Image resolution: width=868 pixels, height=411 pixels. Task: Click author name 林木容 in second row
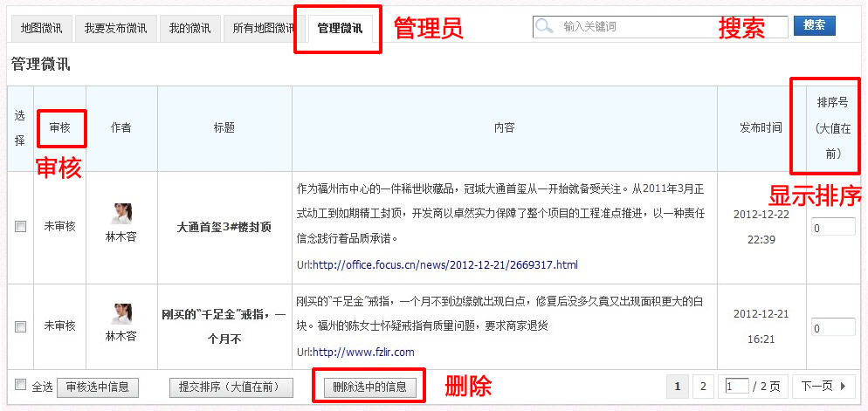(121, 336)
